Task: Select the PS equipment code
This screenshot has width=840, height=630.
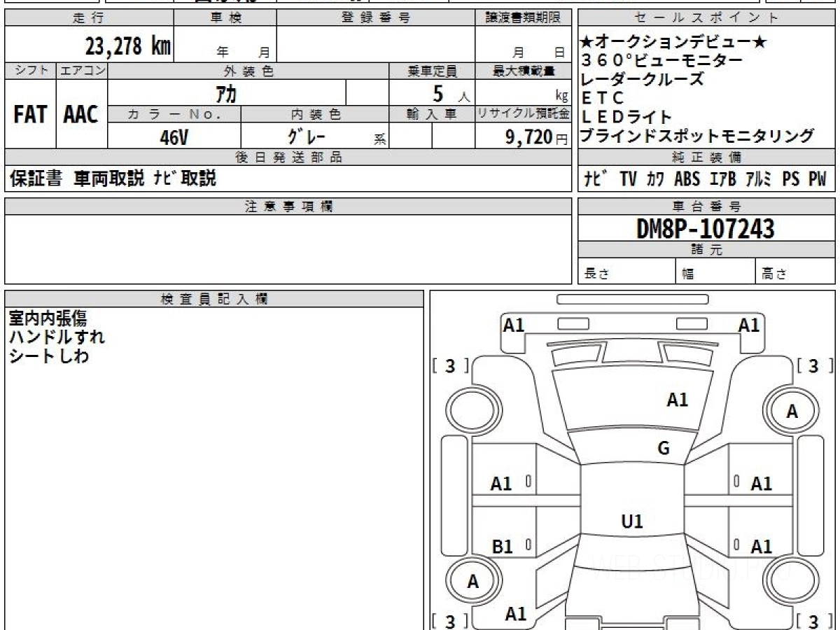Action: [x=791, y=179]
